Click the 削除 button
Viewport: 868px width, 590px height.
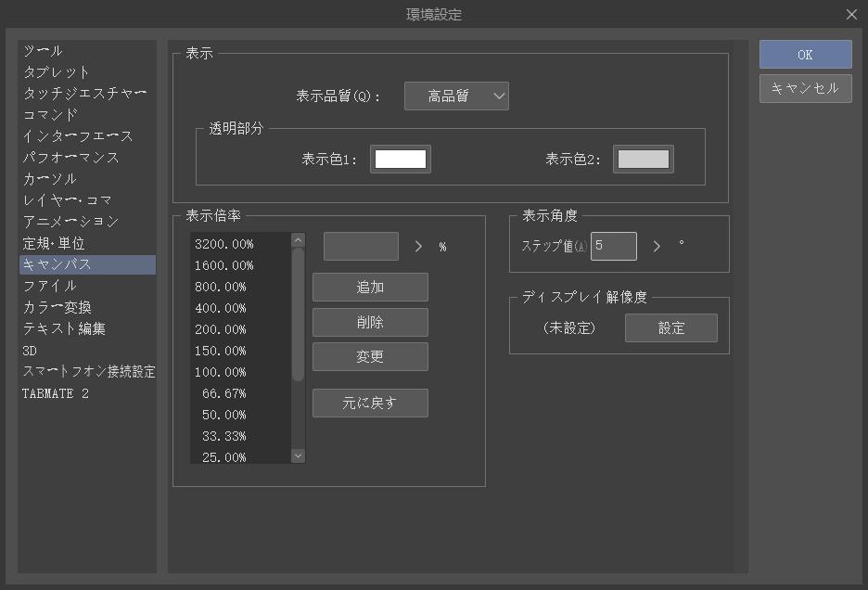(x=370, y=323)
